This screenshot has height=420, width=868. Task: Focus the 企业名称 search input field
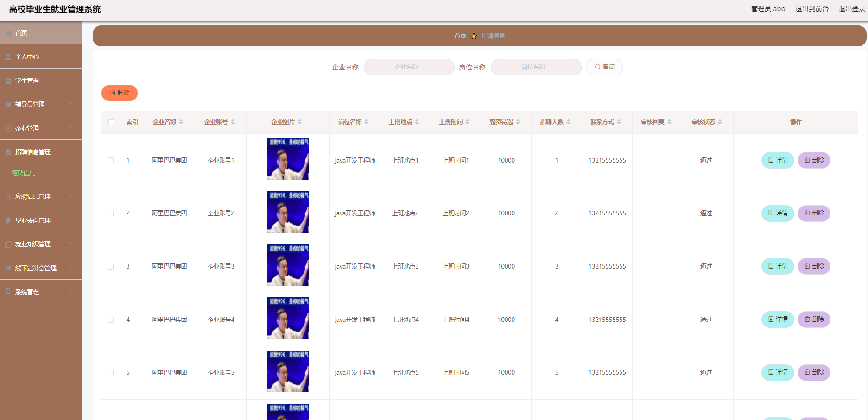click(409, 67)
